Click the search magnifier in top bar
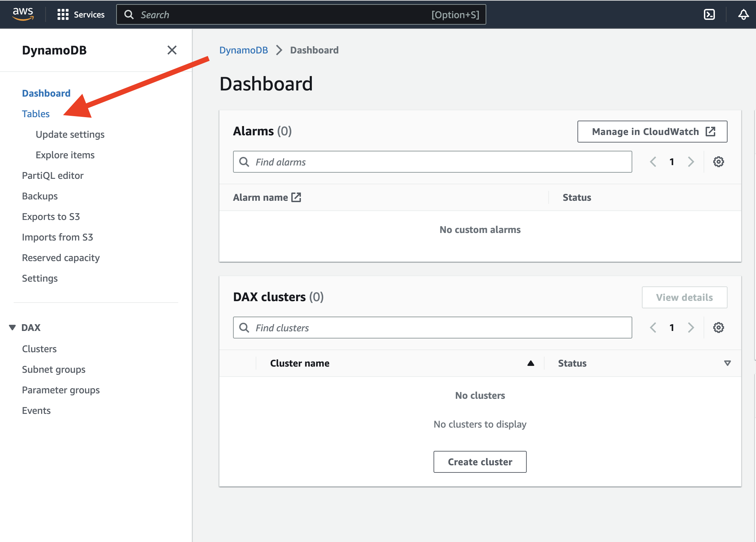 point(129,14)
